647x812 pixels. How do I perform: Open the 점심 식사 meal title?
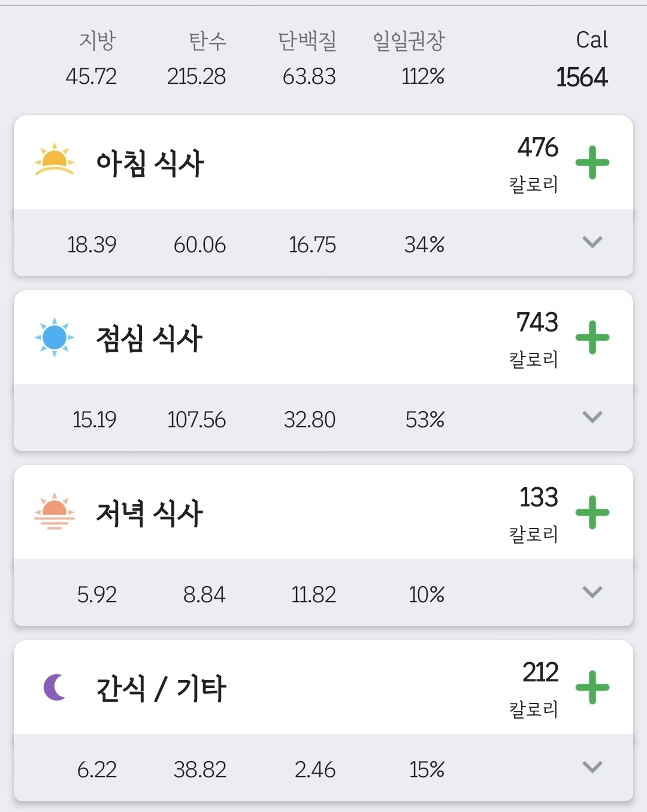click(x=150, y=338)
